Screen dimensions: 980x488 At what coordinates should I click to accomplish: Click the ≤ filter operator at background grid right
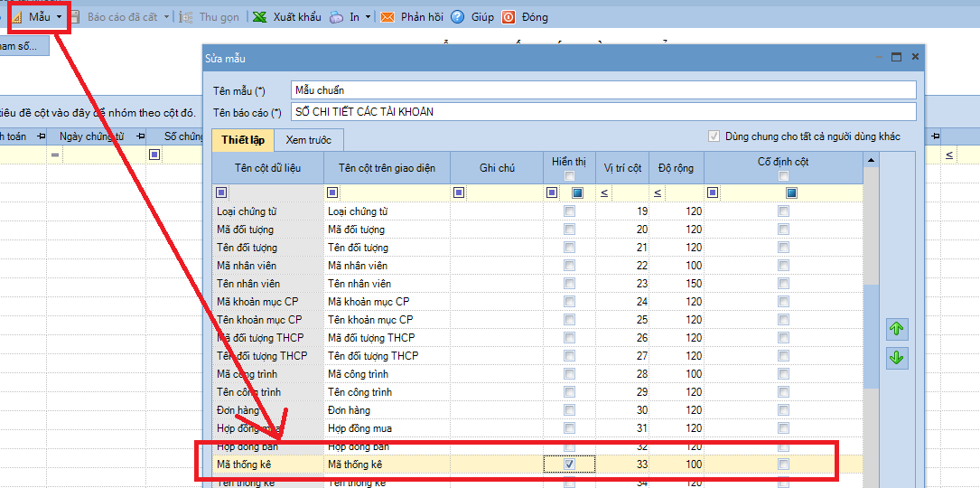949,155
